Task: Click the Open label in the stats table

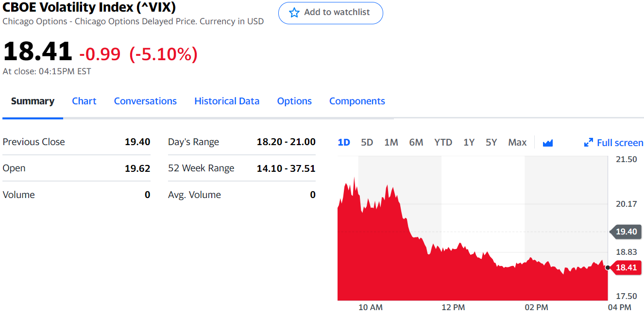Action: coord(14,168)
